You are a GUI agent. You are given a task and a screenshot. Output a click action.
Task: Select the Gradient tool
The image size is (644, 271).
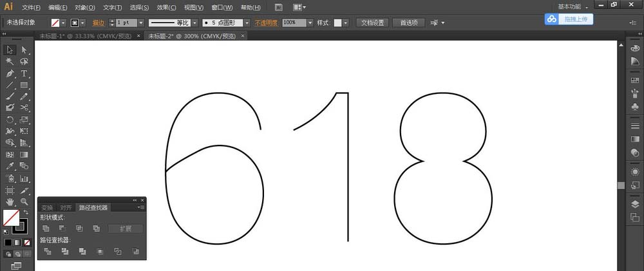click(x=24, y=154)
